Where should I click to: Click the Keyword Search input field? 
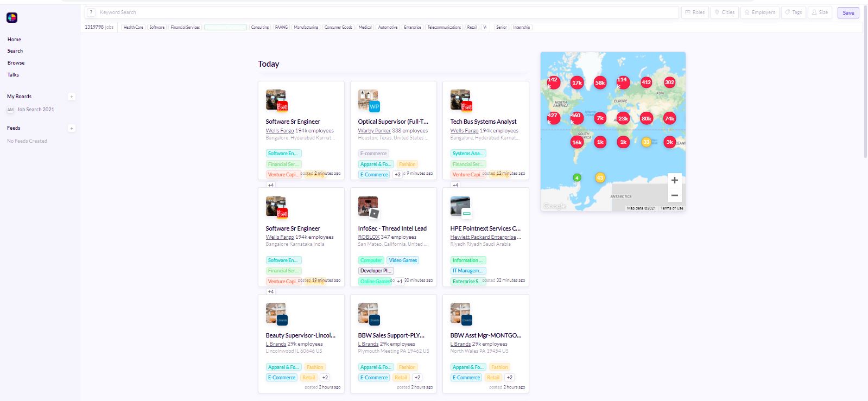coord(380,12)
